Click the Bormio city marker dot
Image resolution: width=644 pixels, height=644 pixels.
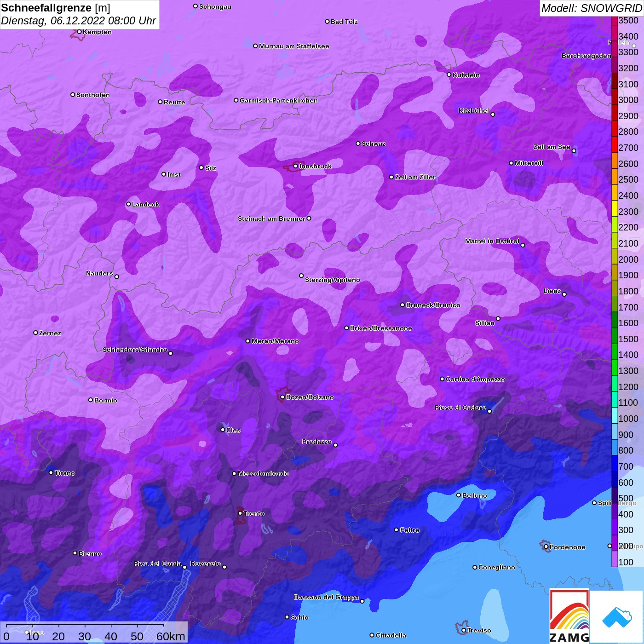click(x=91, y=400)
